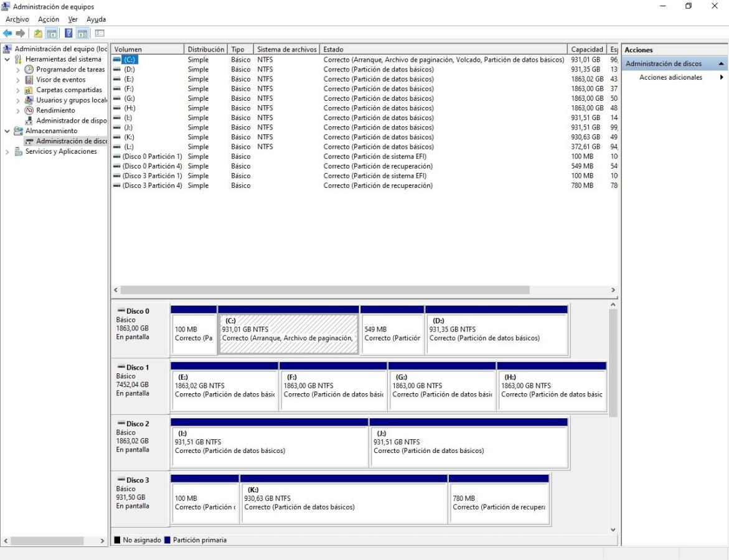Click the Rendimiento icon in the tree
Screen dimensions: 729x560
(29, 110)
